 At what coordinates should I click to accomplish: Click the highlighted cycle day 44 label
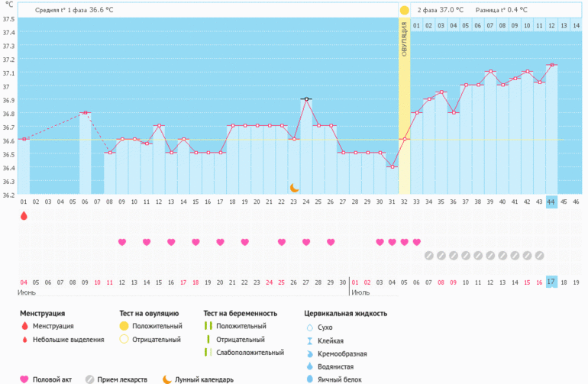click(551, 202)
